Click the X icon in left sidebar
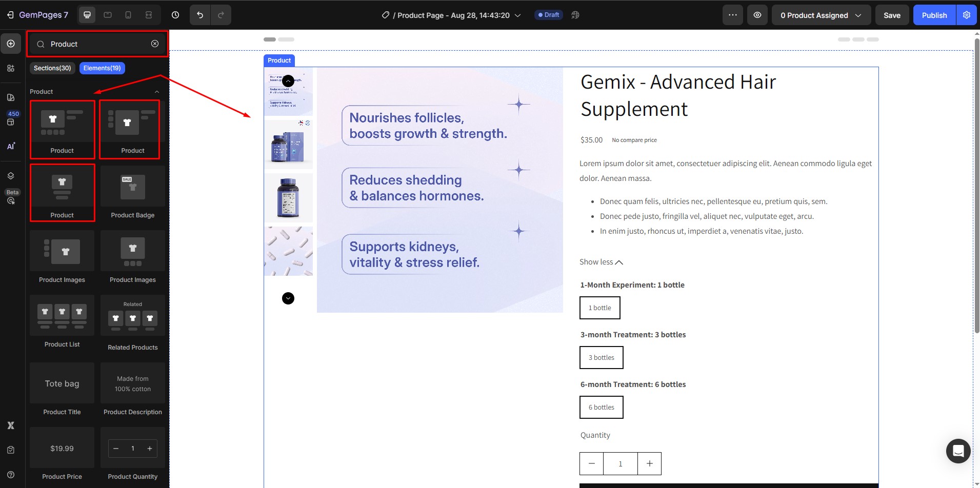 [x=11, y=425]
